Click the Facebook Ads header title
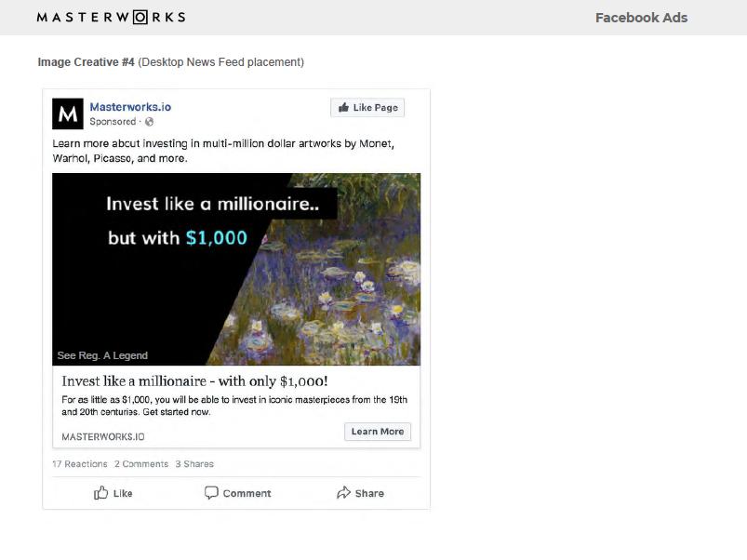 click(641, 18)
